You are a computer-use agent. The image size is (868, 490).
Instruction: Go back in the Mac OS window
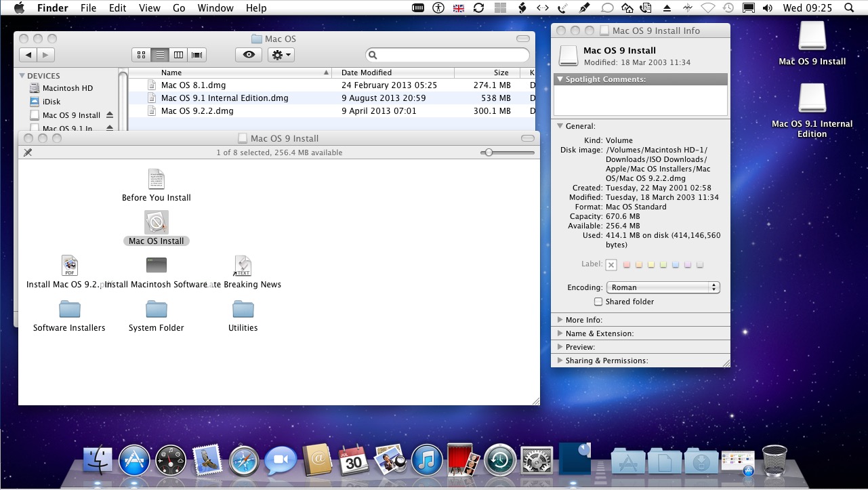[x=28, y=55]
